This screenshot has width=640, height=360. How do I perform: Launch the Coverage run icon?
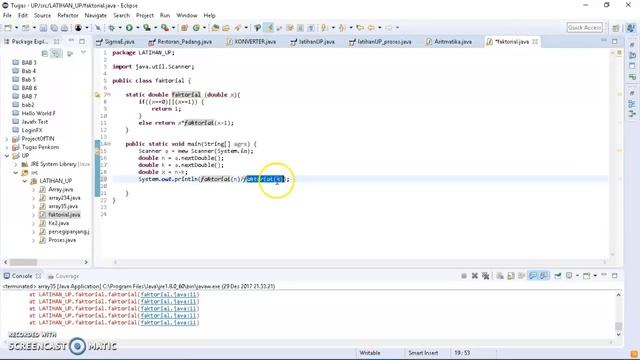point(147,28)
